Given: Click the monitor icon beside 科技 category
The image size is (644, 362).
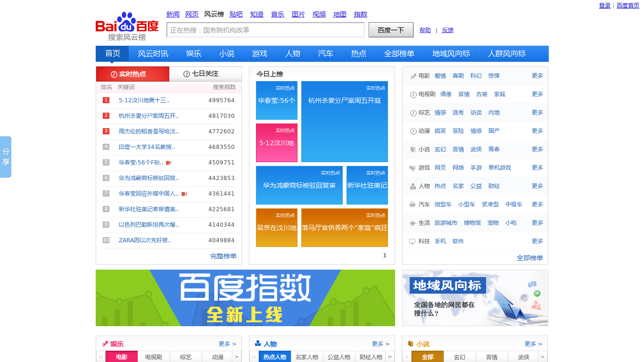Looking at the screenshot, I should pos(413,241).
